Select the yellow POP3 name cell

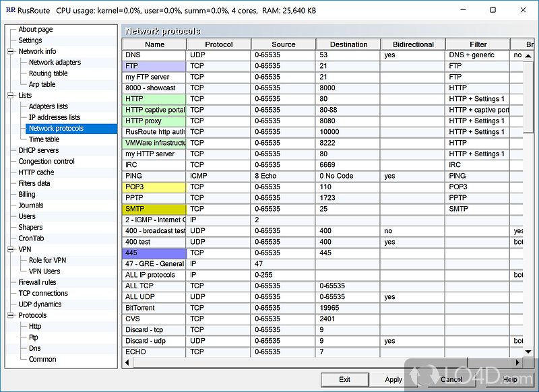154,187
